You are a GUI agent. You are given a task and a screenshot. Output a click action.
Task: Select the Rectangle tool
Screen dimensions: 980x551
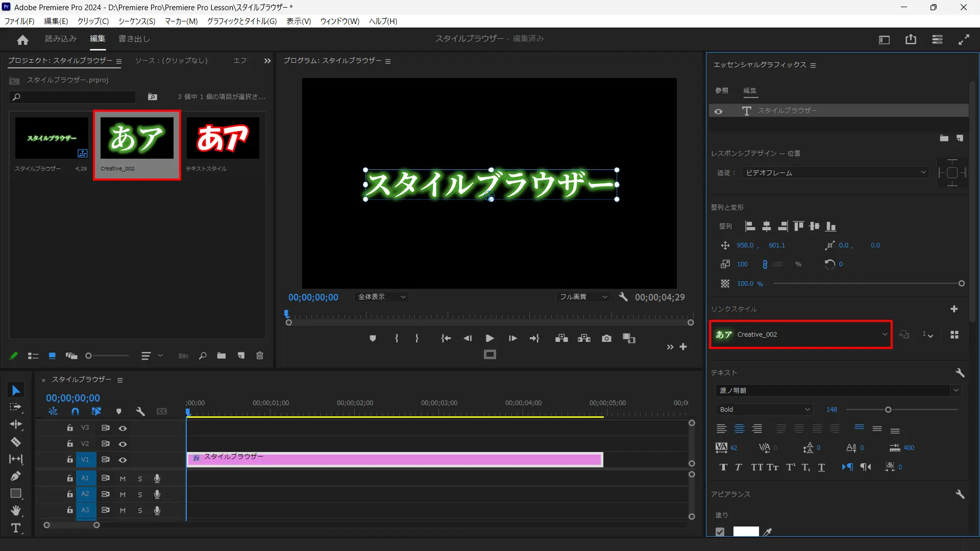point(16,493)
